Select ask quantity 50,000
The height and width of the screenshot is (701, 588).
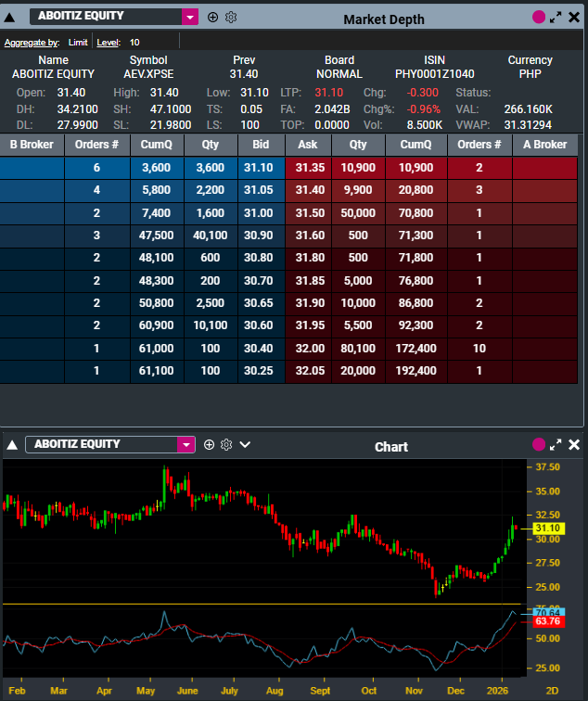coord(358,213)
